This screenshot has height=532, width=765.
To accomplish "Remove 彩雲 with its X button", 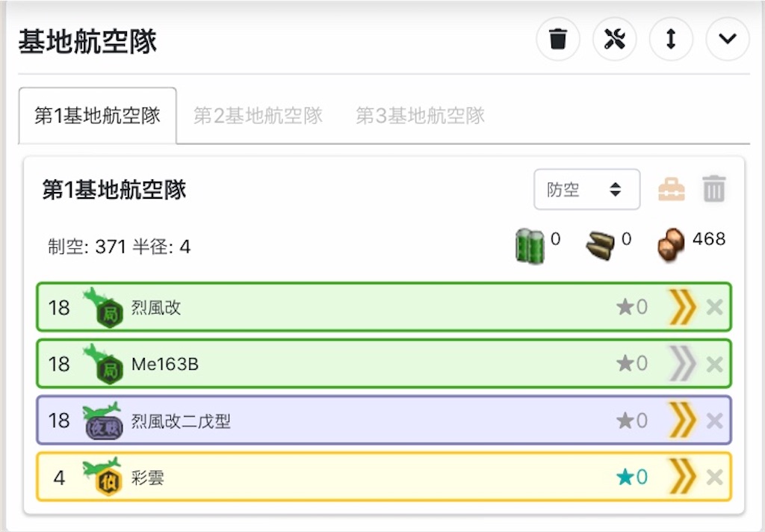I will coord(715,477).
